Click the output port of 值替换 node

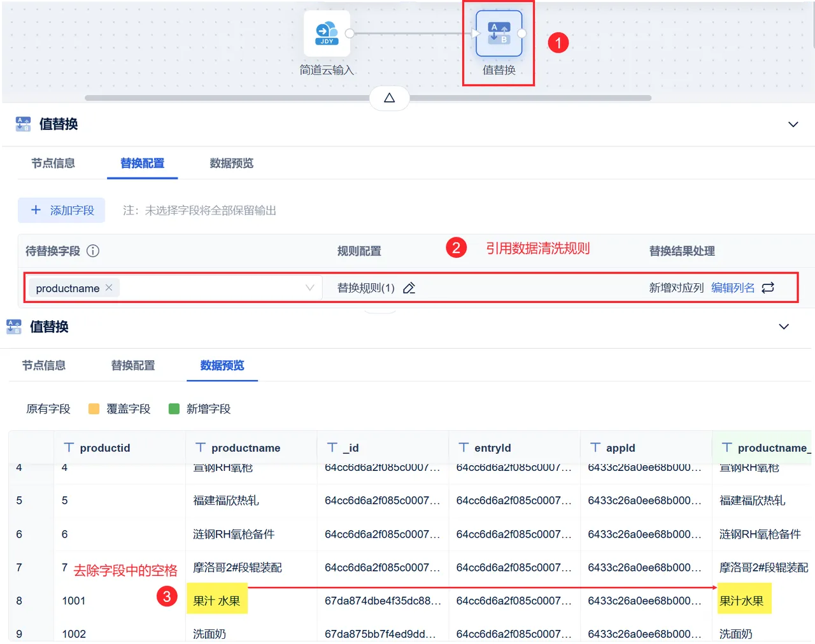click(521, 34)
